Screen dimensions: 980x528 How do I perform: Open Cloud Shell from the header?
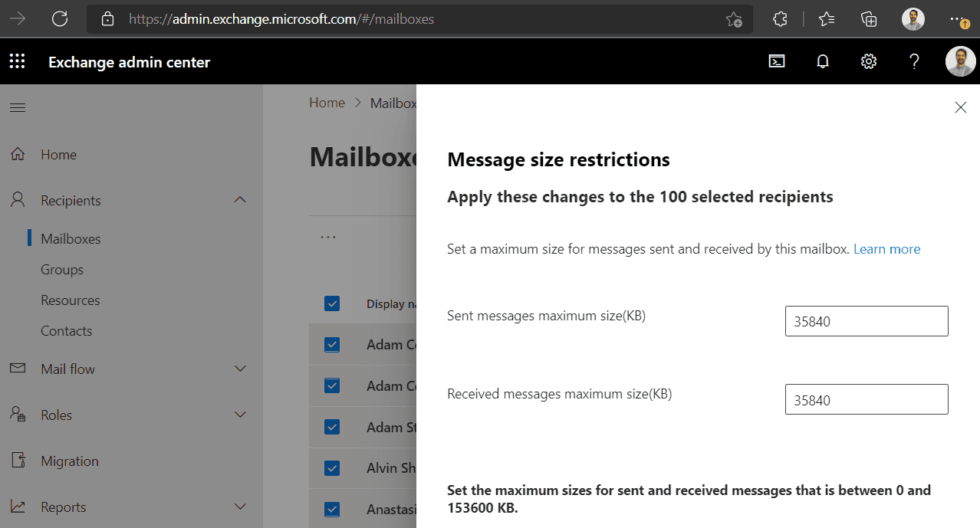[777, 62]
